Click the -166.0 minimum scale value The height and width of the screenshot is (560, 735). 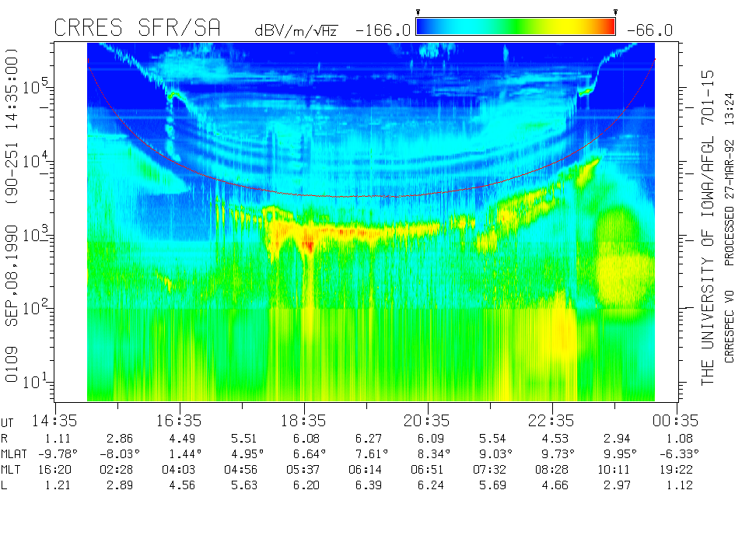coord(382,30)
